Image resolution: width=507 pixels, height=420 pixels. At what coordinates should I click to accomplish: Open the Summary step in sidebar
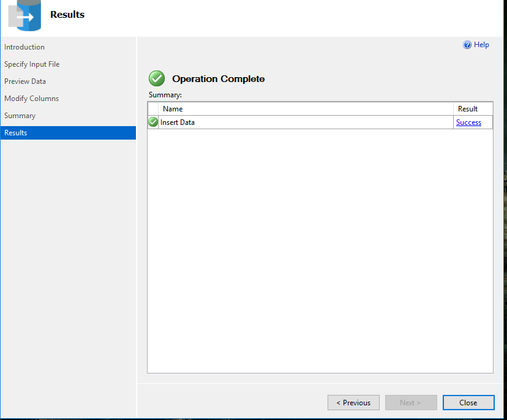(20, 116)
